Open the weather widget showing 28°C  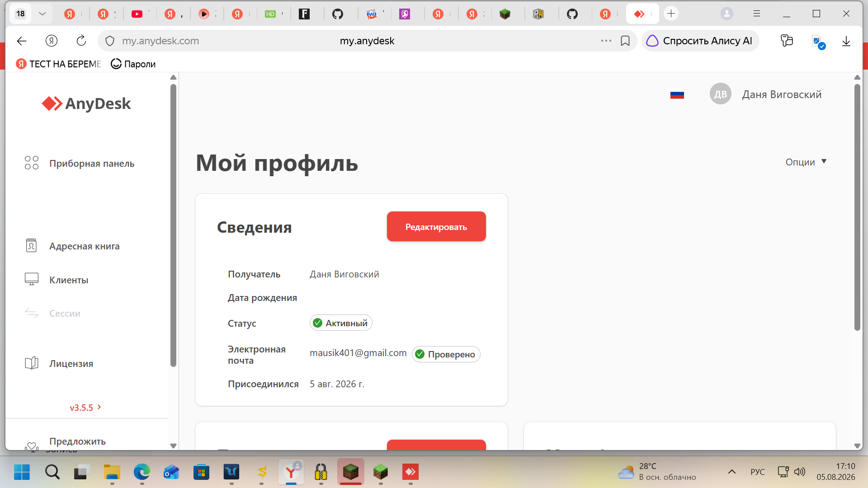(657, 472)
